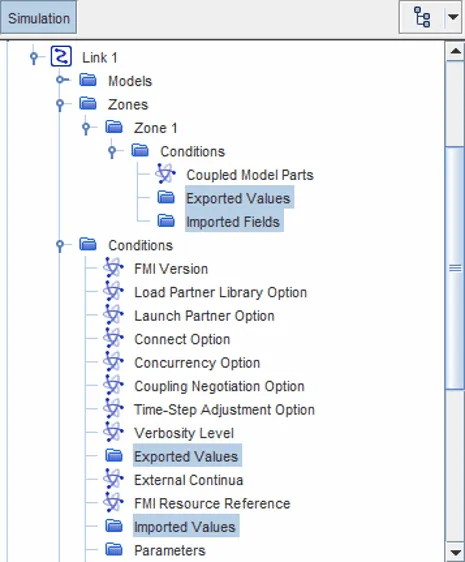Click the Coupled Model Parts node icon
The image size is (465, 562).
click(x=165, y=174)
